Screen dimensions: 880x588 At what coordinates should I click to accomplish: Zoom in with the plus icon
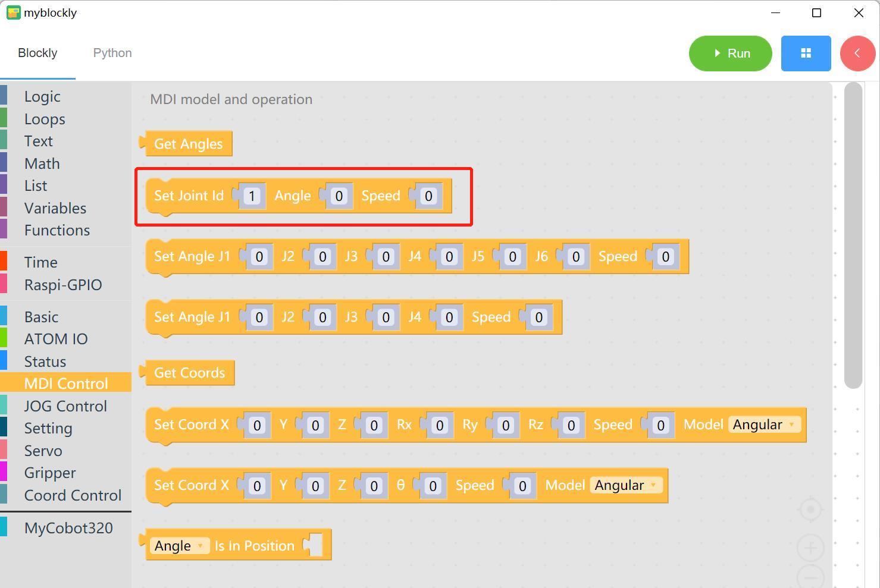[x=810, y=548]
